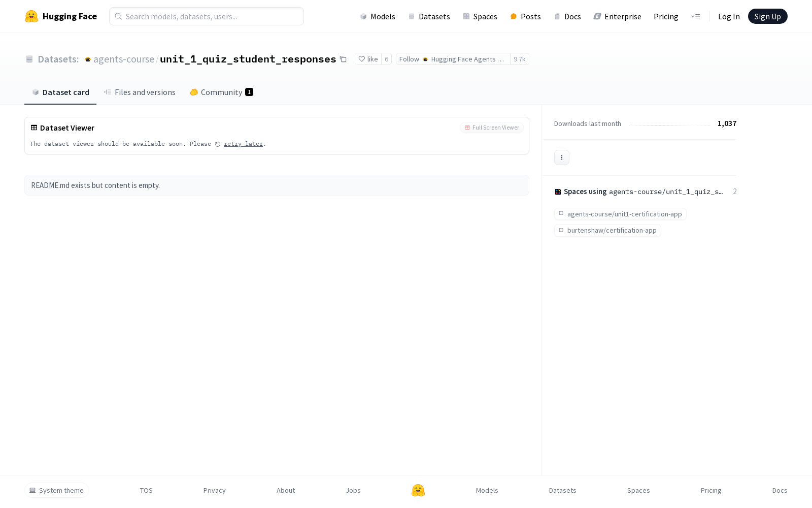Open Spaces footer link
The width and height of the screenshot is (812, 508).
click(638, 490)
